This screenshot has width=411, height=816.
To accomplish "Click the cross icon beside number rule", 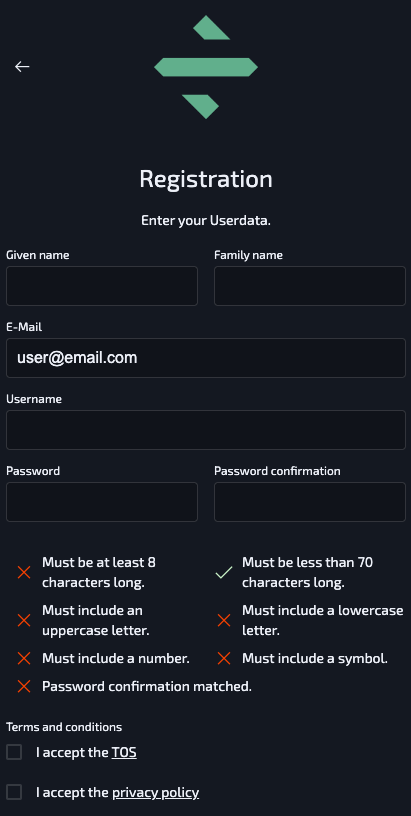I will click(24, 658).
